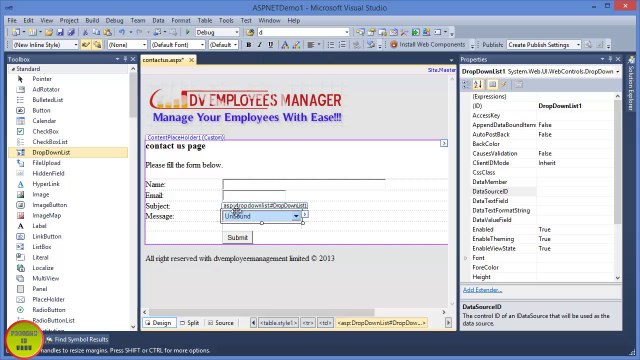The image size is (640, 360).
Task: Click the Categorized view icon in Properties
Action: click(466, 84)
